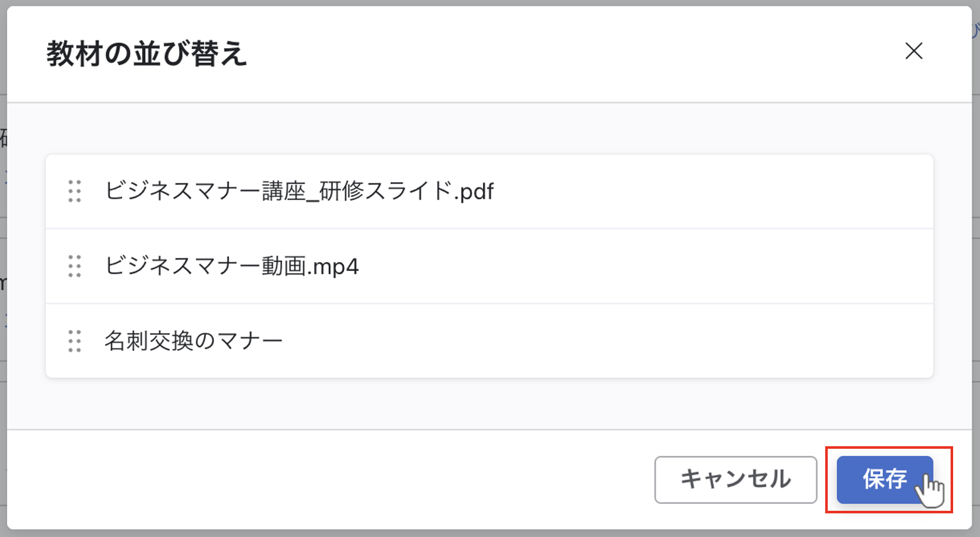Click the drag handle next to ビジネスマナー講座_研修スライド.pdf
This screenshot has width=980, height=537.
pyautogui.click(x=74, y=191)
